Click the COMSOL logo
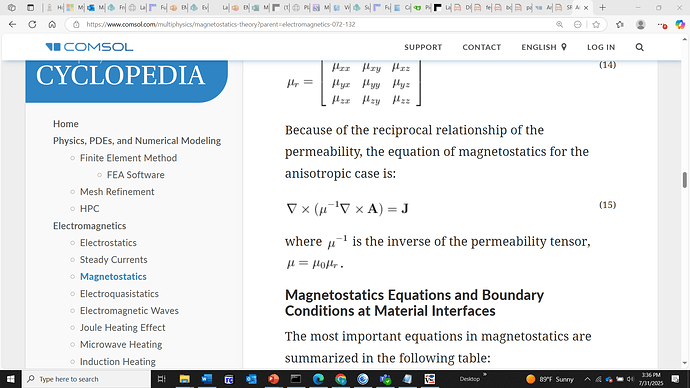 point(89,47)
